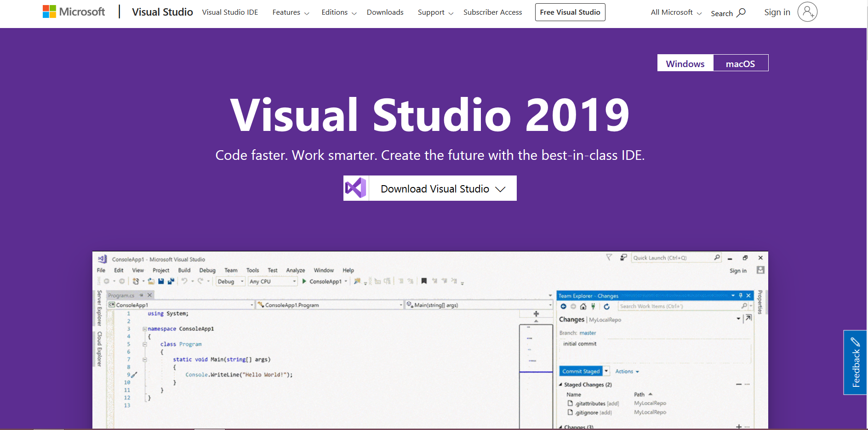Select the .gitignore staged file
This screenshot has height=430, width=868.
tap(590, 413)
